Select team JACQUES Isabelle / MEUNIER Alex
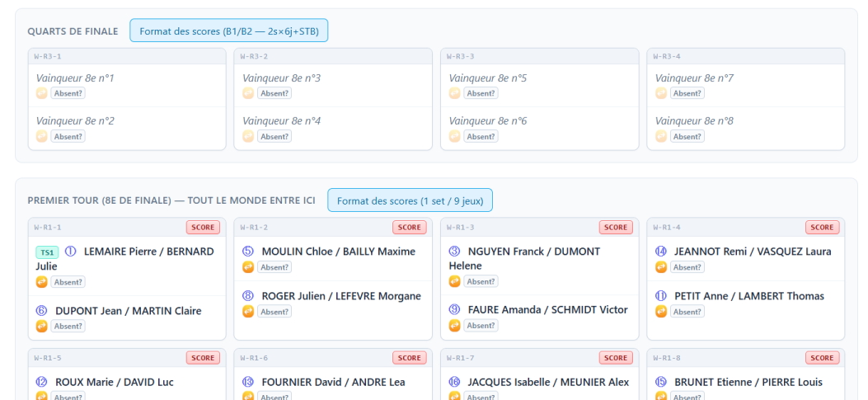The height and width of the screenshot is (400, 868). coord(549,383)
